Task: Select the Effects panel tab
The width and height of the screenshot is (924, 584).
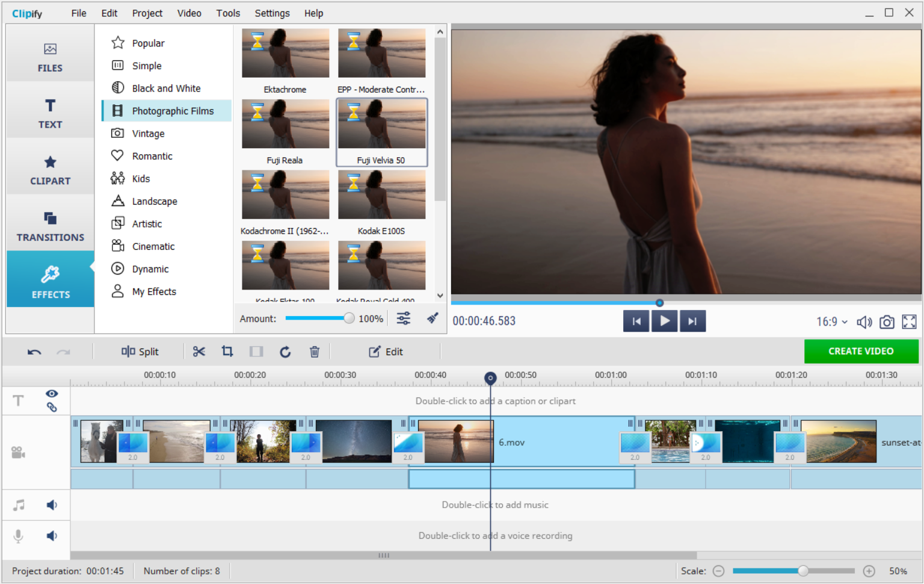Action: tap(51, 280)
